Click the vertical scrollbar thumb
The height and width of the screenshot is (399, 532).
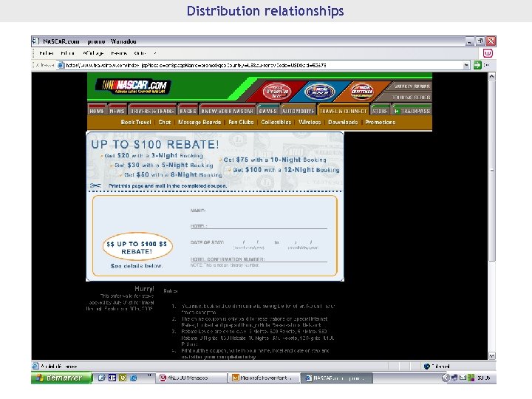pos(491,171)
